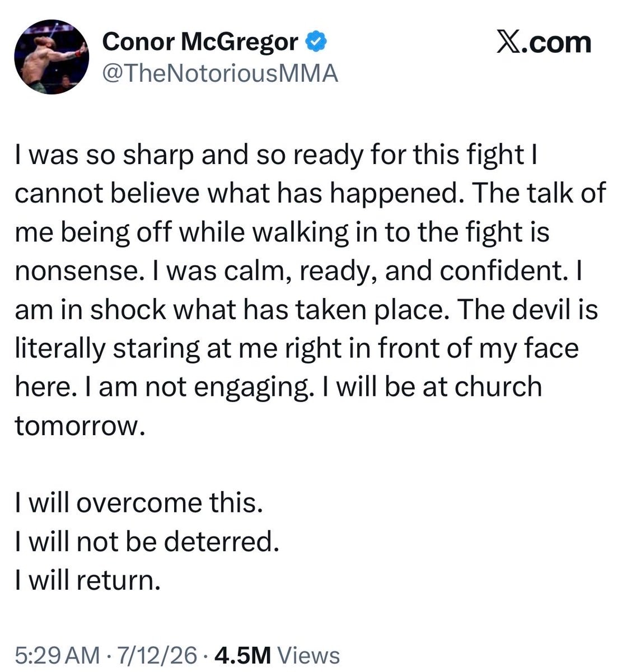The height and width of the screenshot is (672, 622).
Task: Open the @TheNotoriousMMA handle link
Action: [221, 73]
